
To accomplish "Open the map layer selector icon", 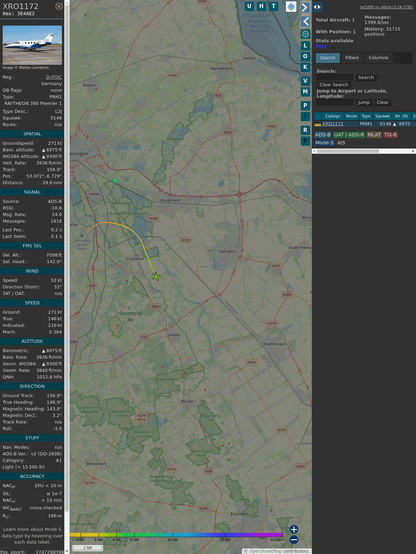I will (x=291, y=6).
